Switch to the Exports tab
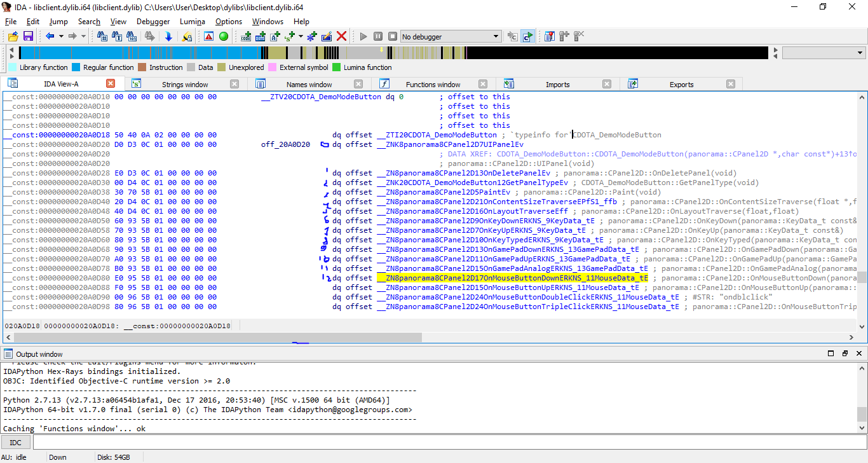This screenshot has width=868, height=463. [682, 84]
